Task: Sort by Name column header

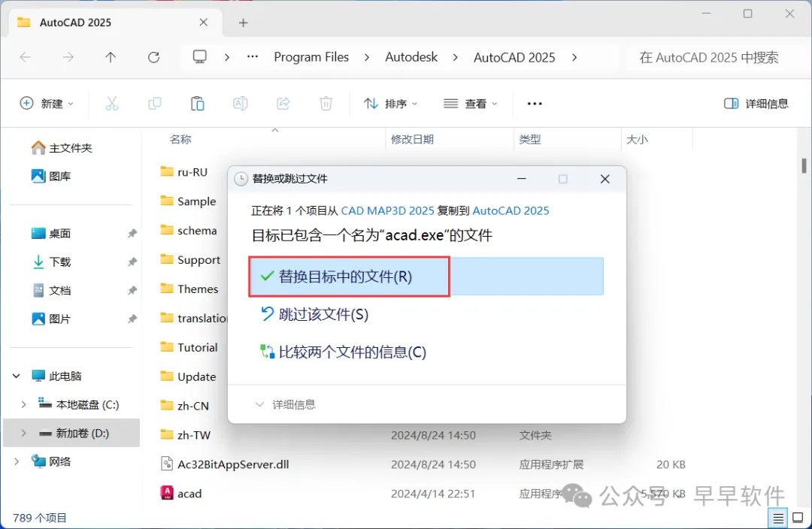Action: pos(180,139)
